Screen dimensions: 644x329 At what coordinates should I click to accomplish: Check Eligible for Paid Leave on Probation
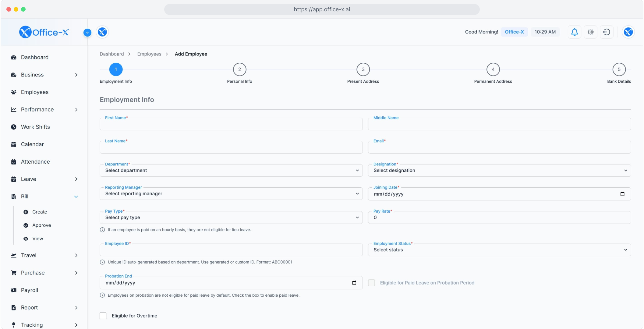coord(371,283)
